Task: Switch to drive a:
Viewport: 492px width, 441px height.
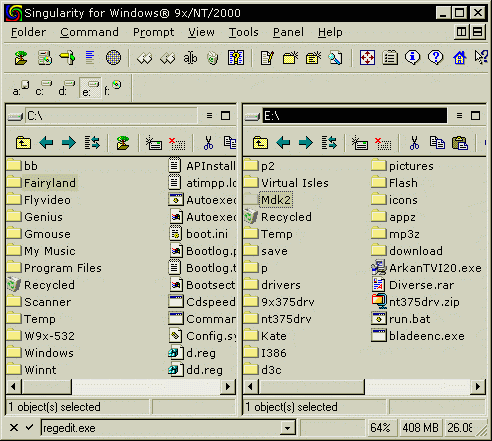Action: click(21, 88)
